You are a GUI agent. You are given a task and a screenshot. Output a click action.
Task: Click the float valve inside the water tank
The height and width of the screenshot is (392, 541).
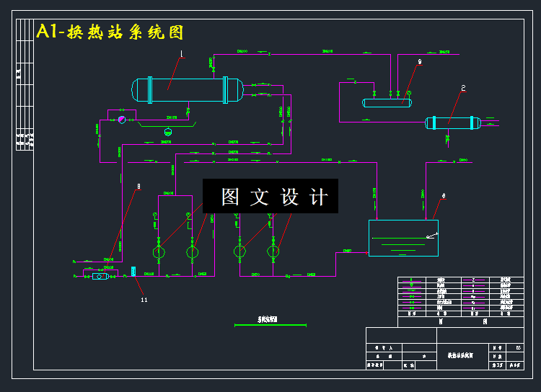[x=432, y=236]
